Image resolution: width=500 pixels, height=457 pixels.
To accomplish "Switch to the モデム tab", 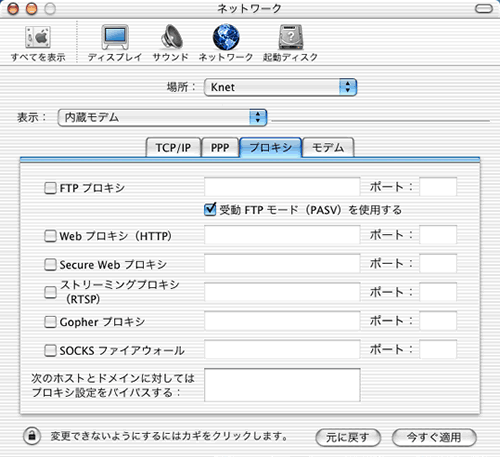I will pyautogui.click(x=328, y=147).
